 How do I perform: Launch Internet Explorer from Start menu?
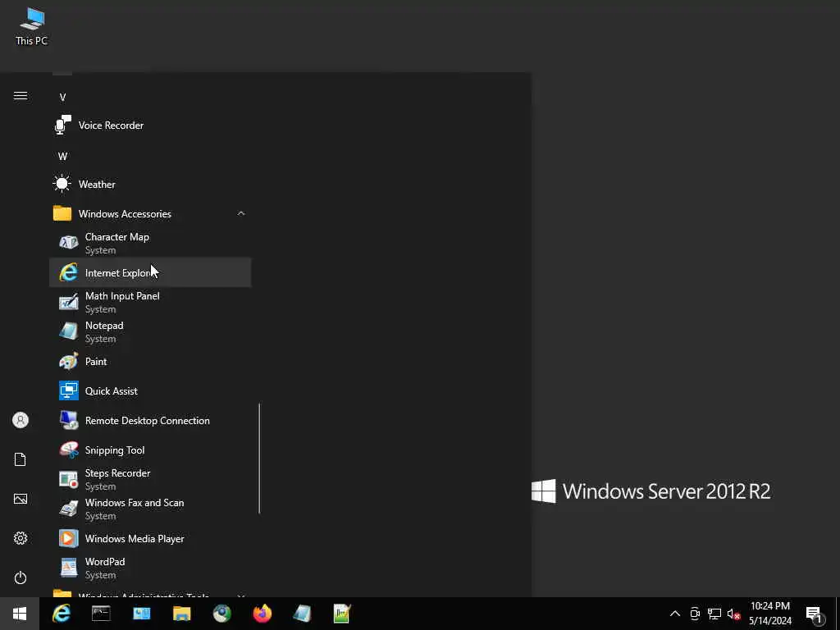pos(150,272)
